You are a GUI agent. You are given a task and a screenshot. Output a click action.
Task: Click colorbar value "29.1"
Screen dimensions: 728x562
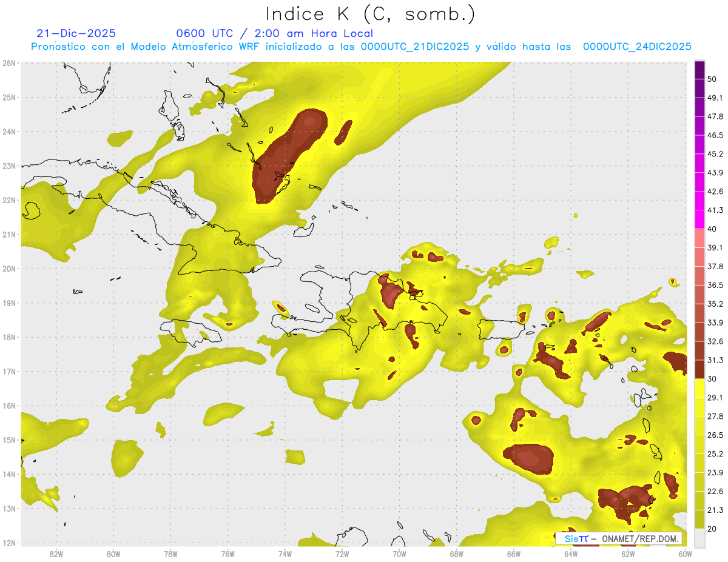pos(715,398)
